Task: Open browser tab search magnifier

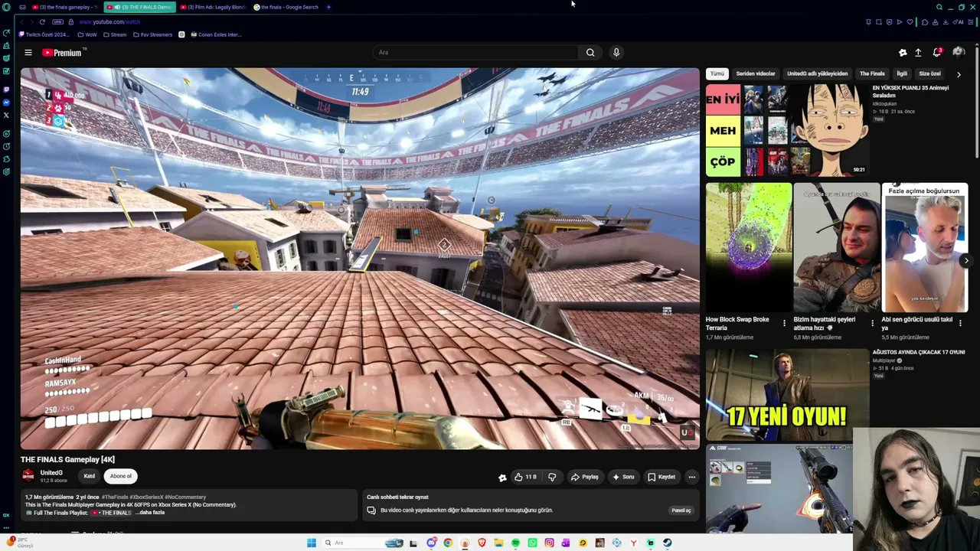Action: pos(939,7)
